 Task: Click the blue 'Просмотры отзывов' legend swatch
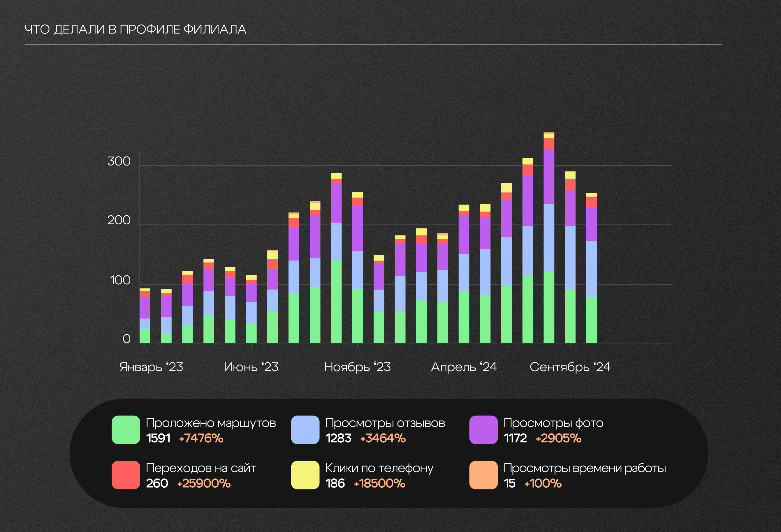(305, 430)
